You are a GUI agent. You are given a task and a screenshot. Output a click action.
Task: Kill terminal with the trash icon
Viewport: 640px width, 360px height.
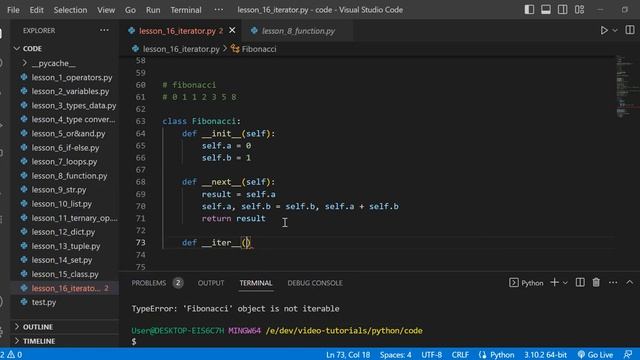click(x=596, y=282)
